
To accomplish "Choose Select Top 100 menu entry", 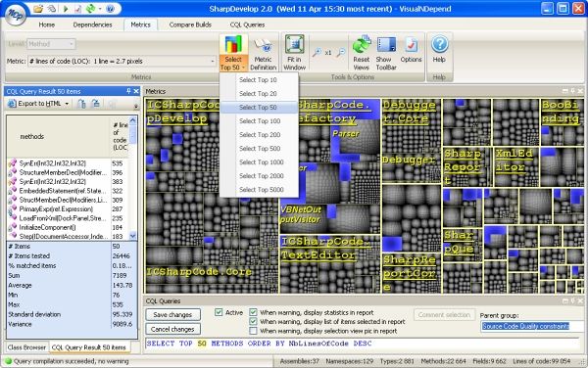I will [x=260, y=121].
